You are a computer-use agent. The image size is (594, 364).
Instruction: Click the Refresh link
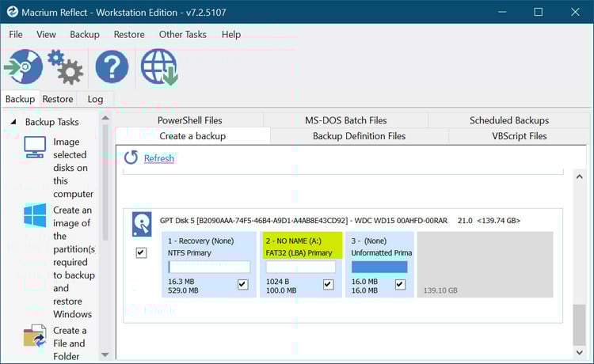(159, 158)
